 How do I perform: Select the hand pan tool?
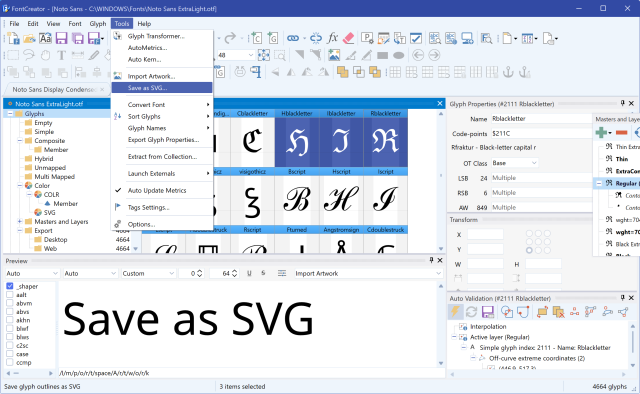pyautogui.click(x=45, y=55)
